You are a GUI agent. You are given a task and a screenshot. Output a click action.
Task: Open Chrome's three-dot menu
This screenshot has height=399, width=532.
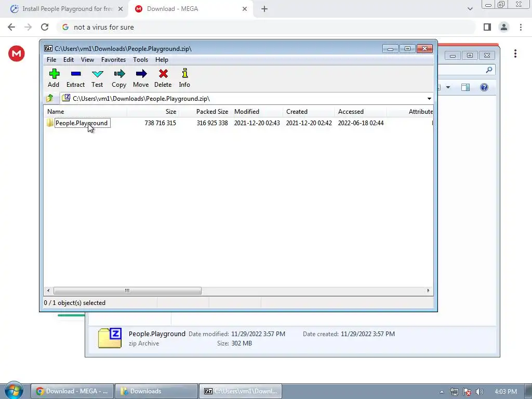coord(521,27)
